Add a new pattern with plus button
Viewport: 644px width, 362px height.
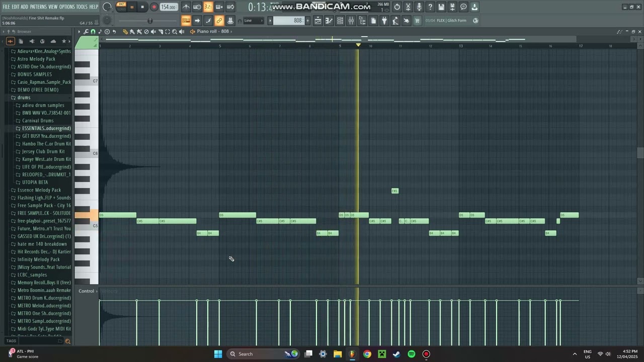coord(307,21)
